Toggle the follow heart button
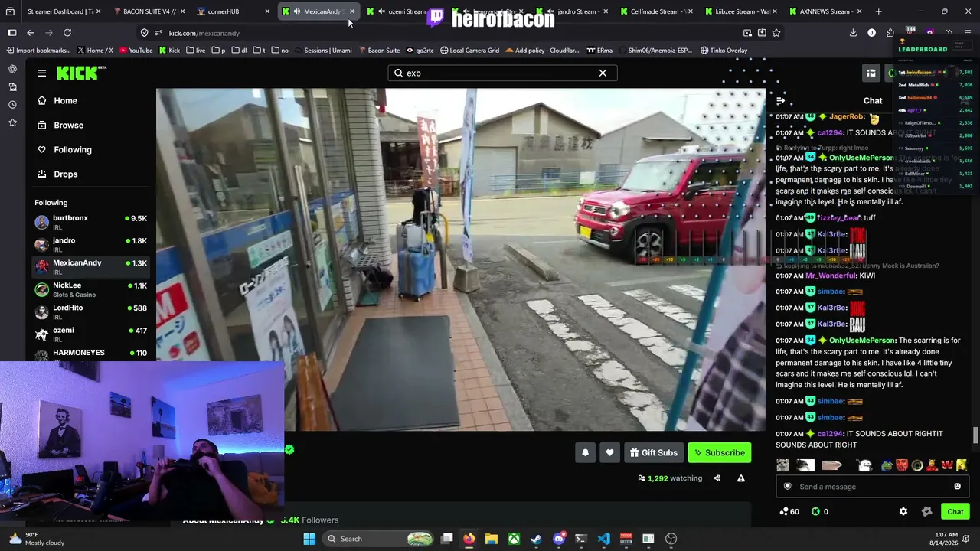This screenshot has height=551, width=980. [x=609, y=452]
